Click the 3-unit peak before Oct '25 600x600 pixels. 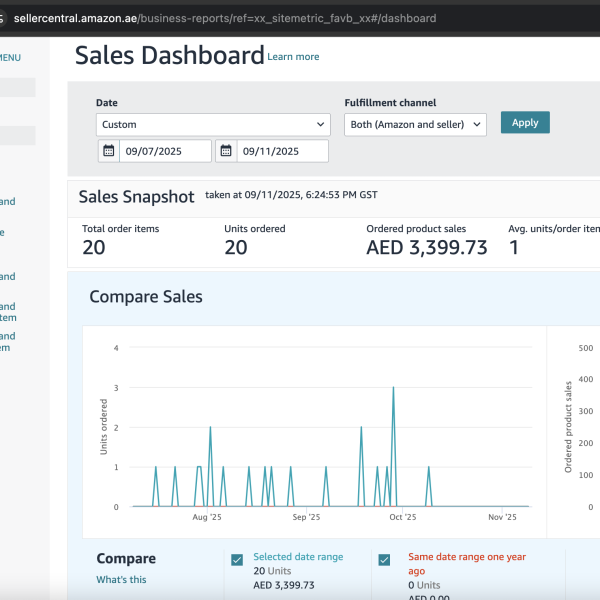pos(393,388)
